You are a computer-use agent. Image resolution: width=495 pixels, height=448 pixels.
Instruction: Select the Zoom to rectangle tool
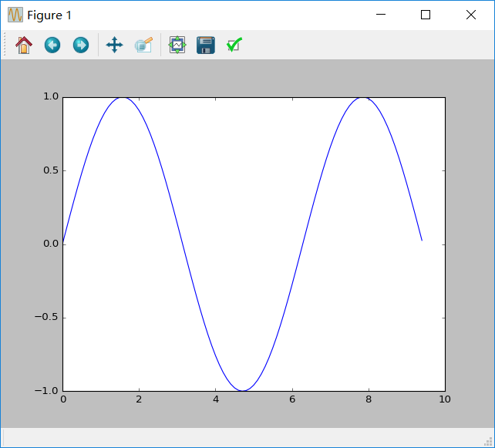pos(143,45)
